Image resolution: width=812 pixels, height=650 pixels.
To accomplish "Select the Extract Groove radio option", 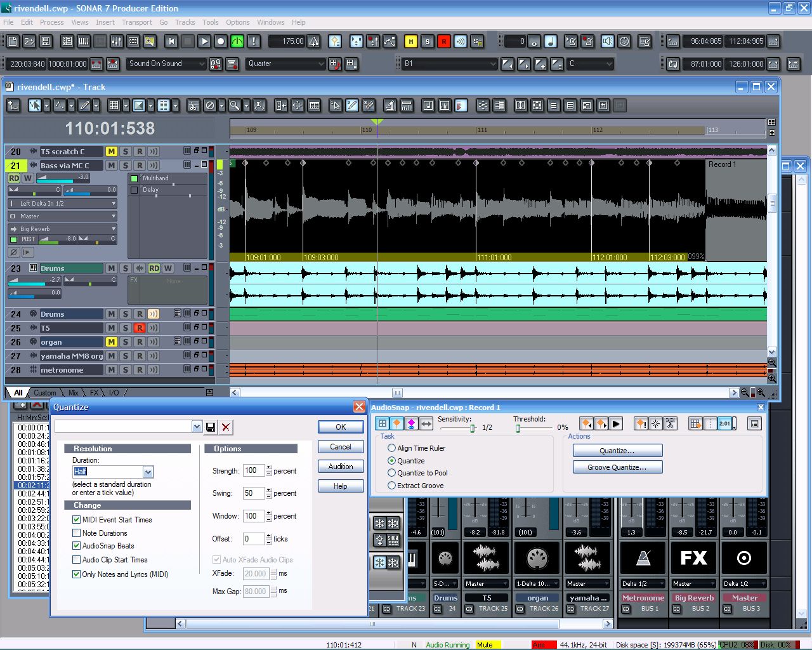I will (391, 486).
